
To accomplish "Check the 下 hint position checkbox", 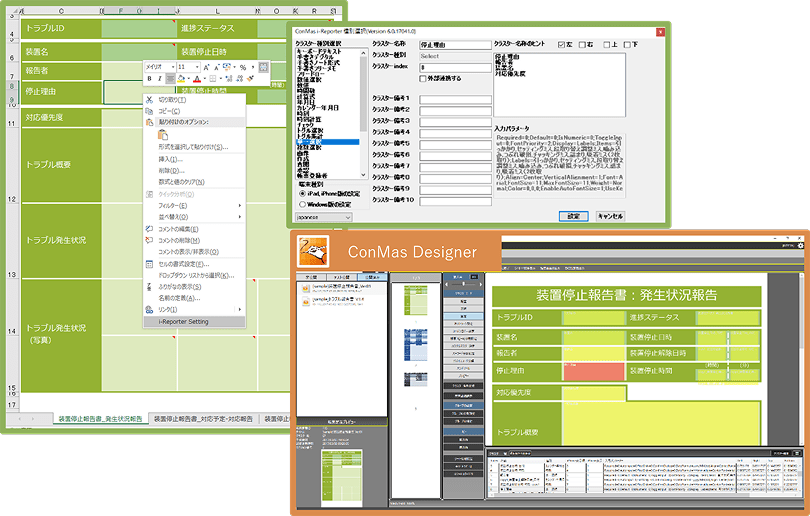I will point(627,45).
